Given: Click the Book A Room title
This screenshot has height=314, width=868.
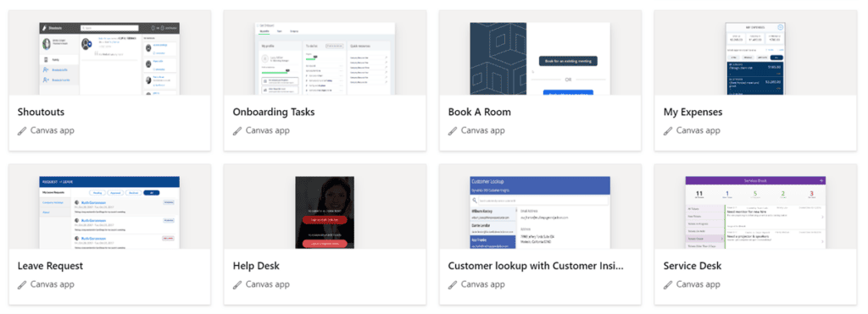Looking at the screenshot, I should pyautogui.click(x=480, y=113).
